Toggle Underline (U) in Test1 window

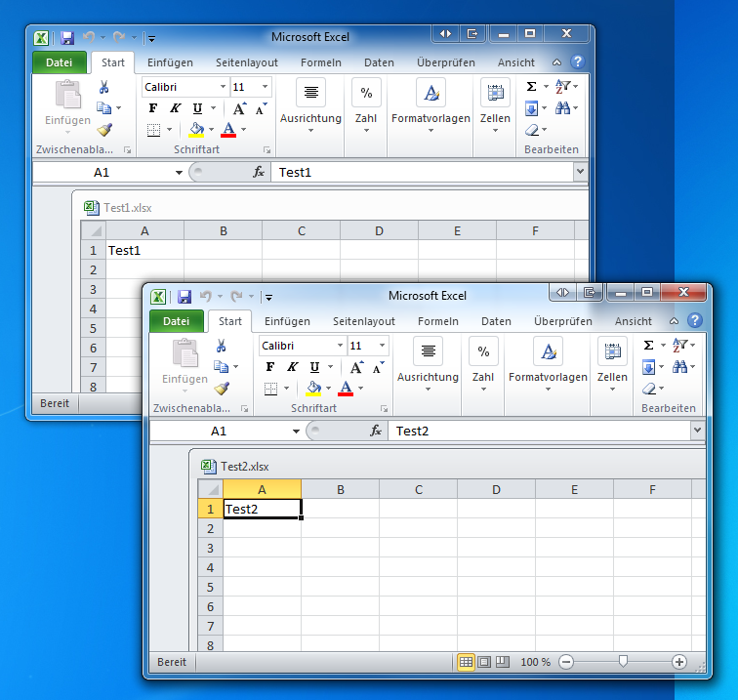coord(197,108)
